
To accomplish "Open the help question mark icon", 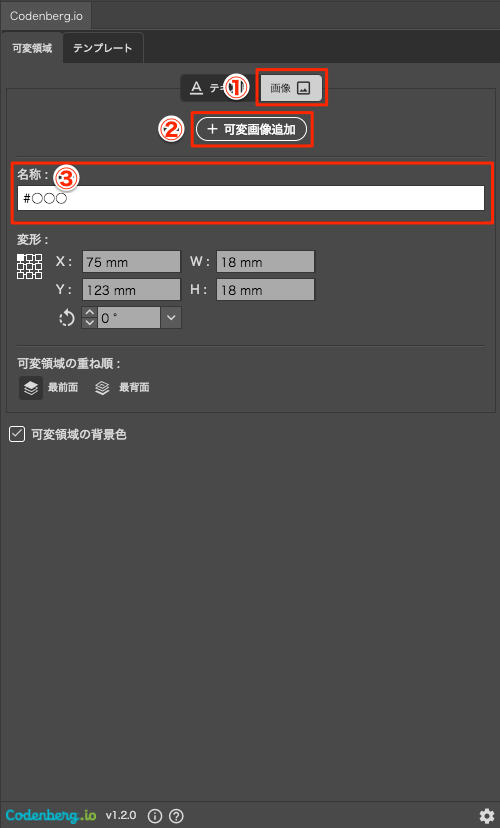I will [x=176, y=816].
